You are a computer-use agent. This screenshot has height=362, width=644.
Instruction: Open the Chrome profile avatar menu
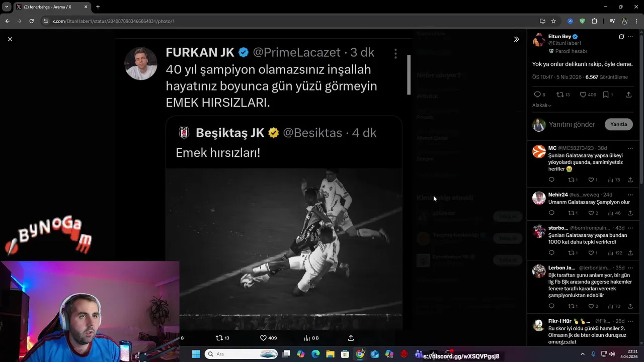point(624,21)
